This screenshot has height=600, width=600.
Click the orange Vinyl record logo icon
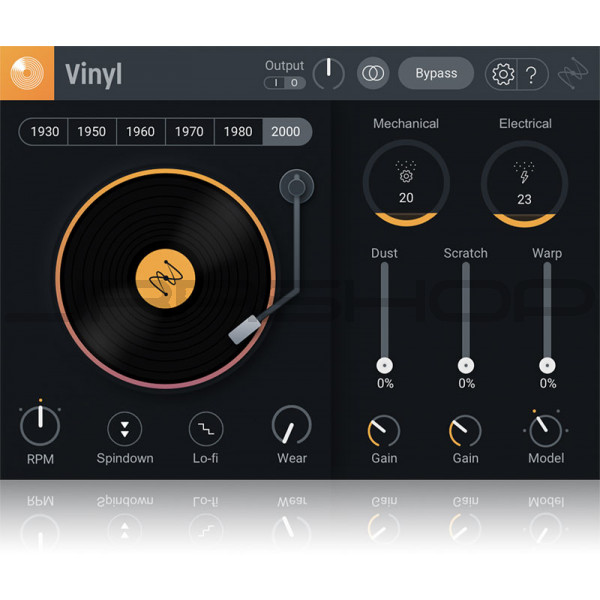point(27,73)
